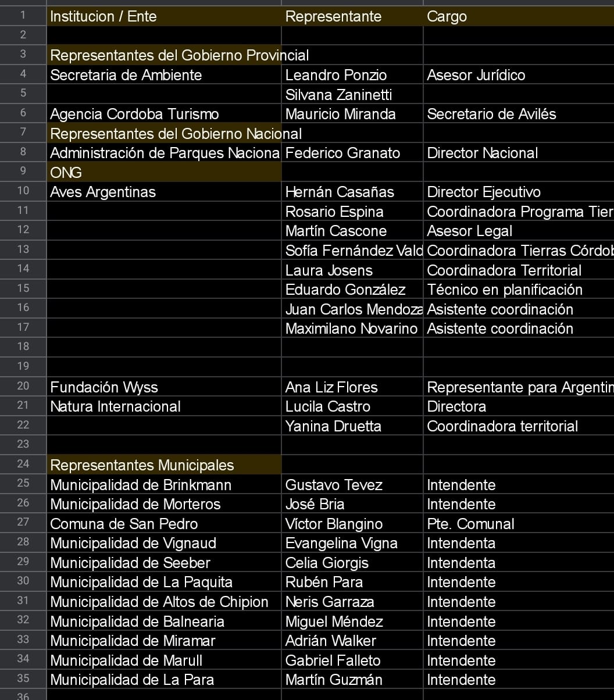
Task: Select the 'Municipalidad de Vignaud' cell
Action: point(164,543)
